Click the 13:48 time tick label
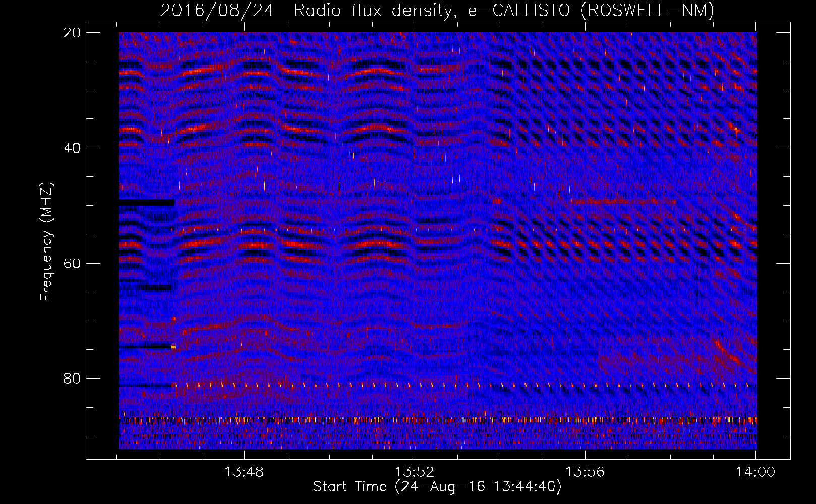Screen dimensions: 816x504 pyautogui.click(x=244, y=472)
